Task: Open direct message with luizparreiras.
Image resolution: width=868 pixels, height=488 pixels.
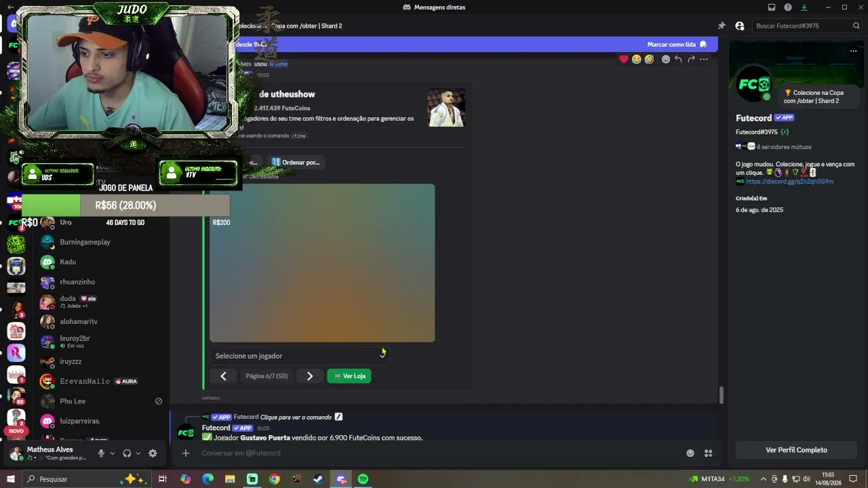Action: (x=102, y=421)
